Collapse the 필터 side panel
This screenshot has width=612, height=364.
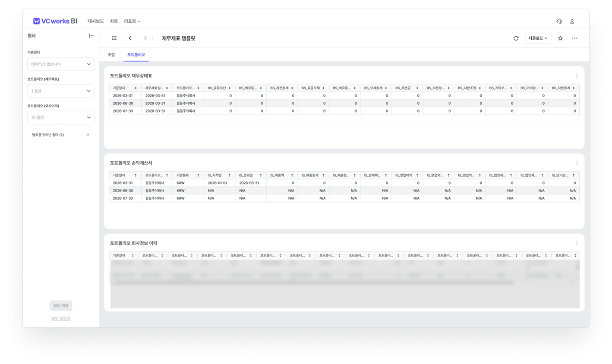click(x=91, y=36)
